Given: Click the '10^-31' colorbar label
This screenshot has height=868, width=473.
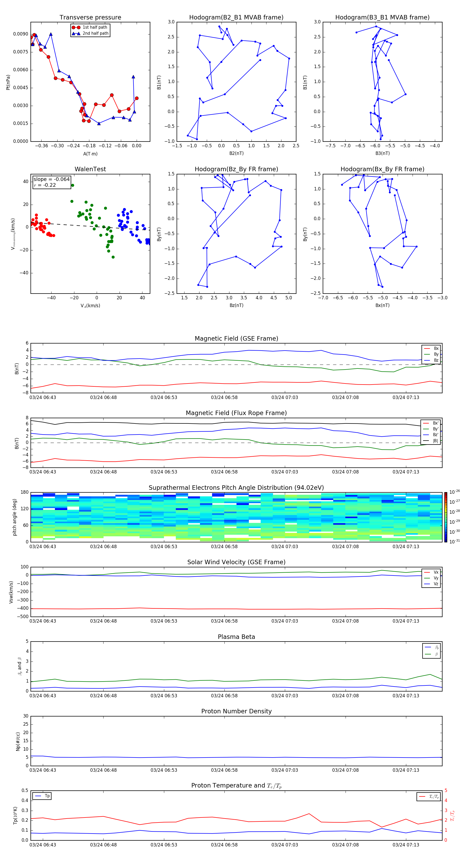Looking at the screenshot, I should [455, 542].
